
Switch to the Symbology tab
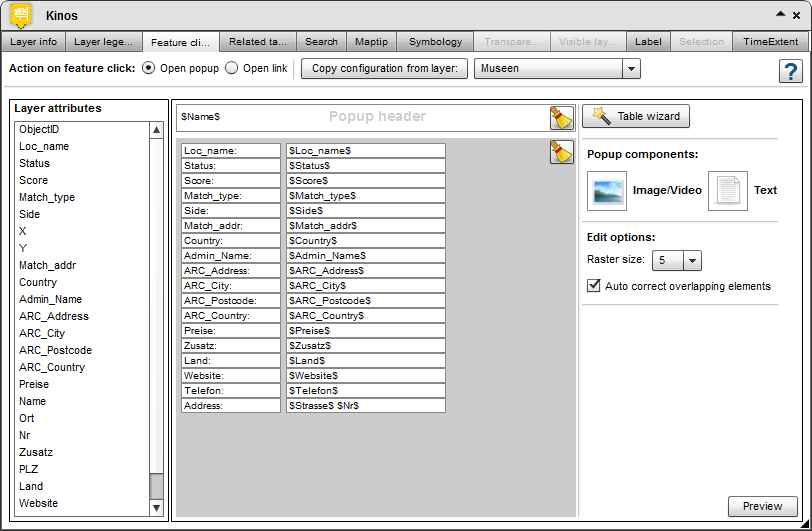(x=436, y=42)
